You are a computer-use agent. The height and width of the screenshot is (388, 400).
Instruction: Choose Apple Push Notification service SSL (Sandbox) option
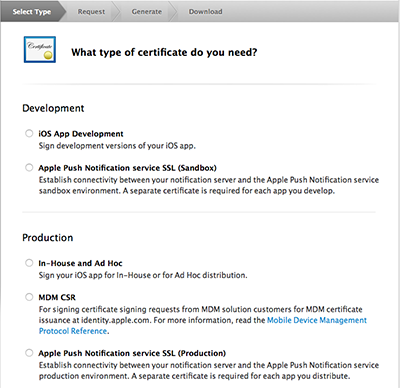(29, 167)
